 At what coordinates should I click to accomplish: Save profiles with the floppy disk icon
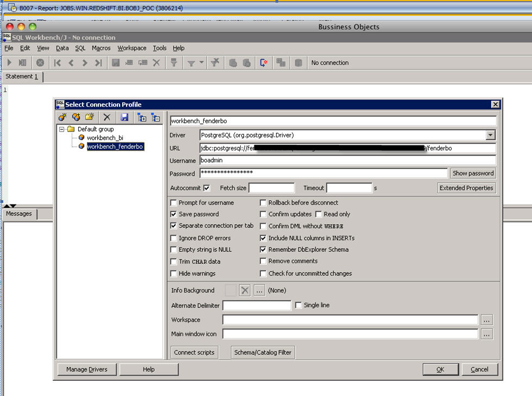[124, 117]
